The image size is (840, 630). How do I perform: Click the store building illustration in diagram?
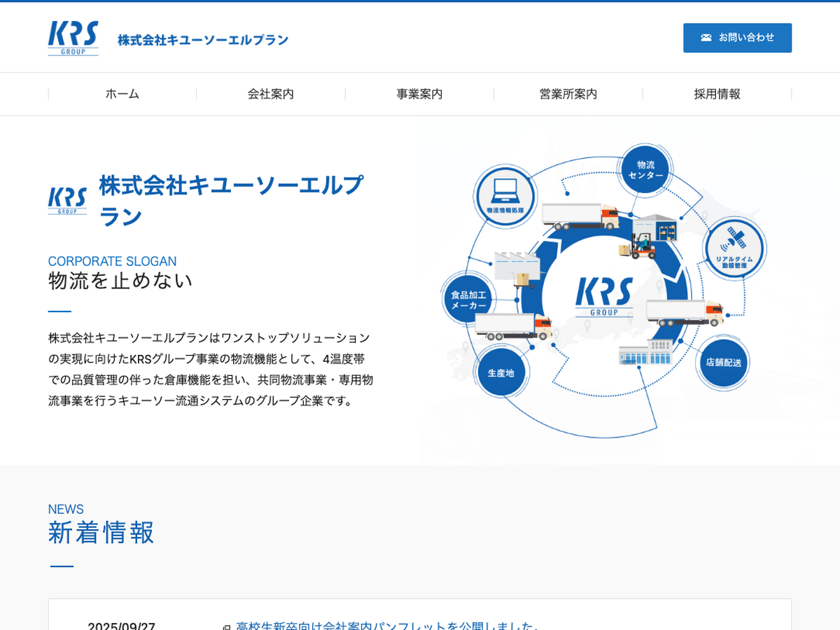(645, 352)
